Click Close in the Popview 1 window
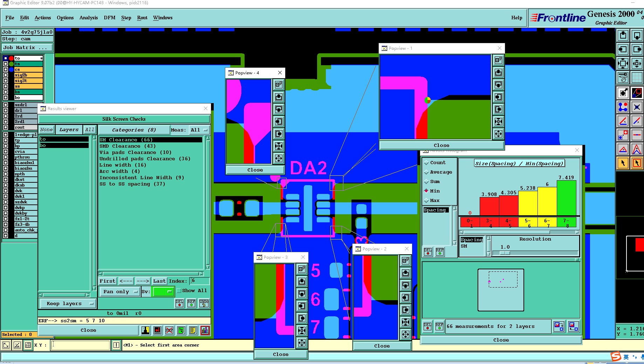644x364 pixels. (x=441, y=146)
